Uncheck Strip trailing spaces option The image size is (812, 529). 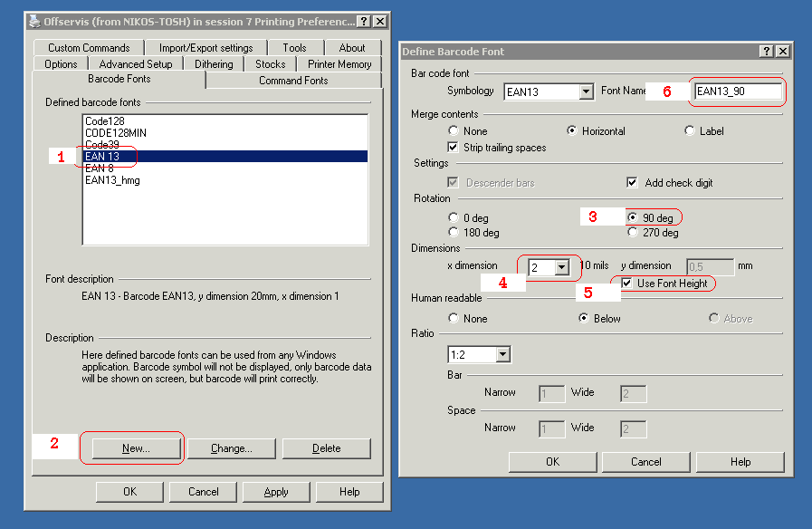(454, 147)
